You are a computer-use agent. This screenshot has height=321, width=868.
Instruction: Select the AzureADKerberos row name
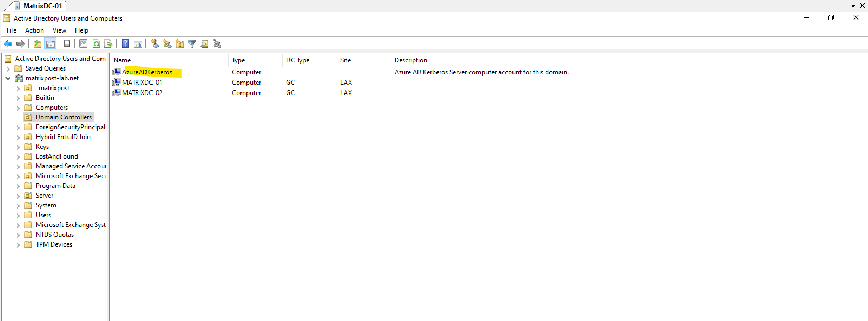147,72
